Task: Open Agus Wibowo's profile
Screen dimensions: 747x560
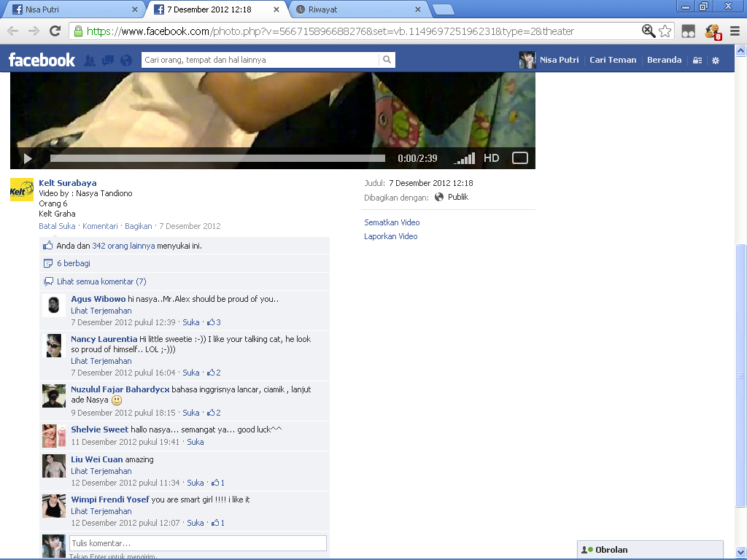Action: 98,299
